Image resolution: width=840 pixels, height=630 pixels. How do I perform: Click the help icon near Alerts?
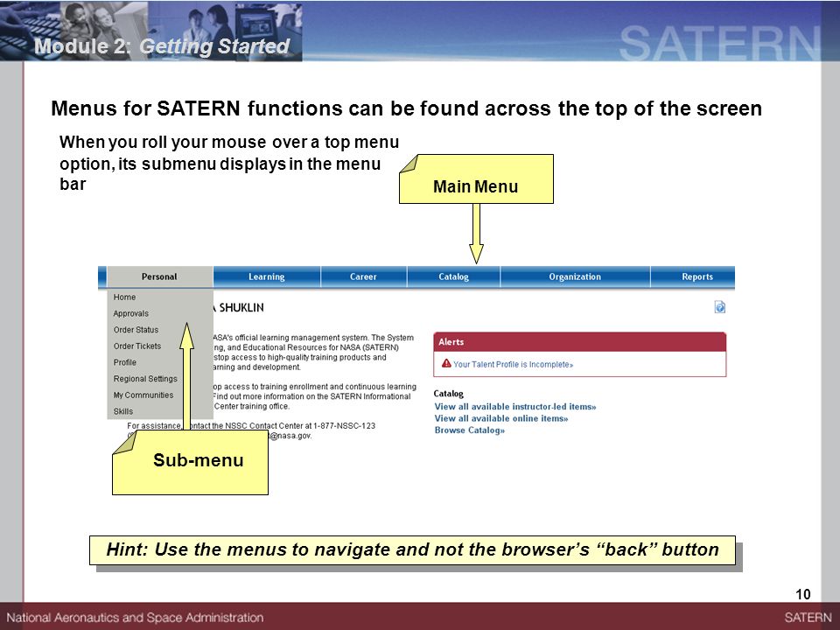[720, 307]
